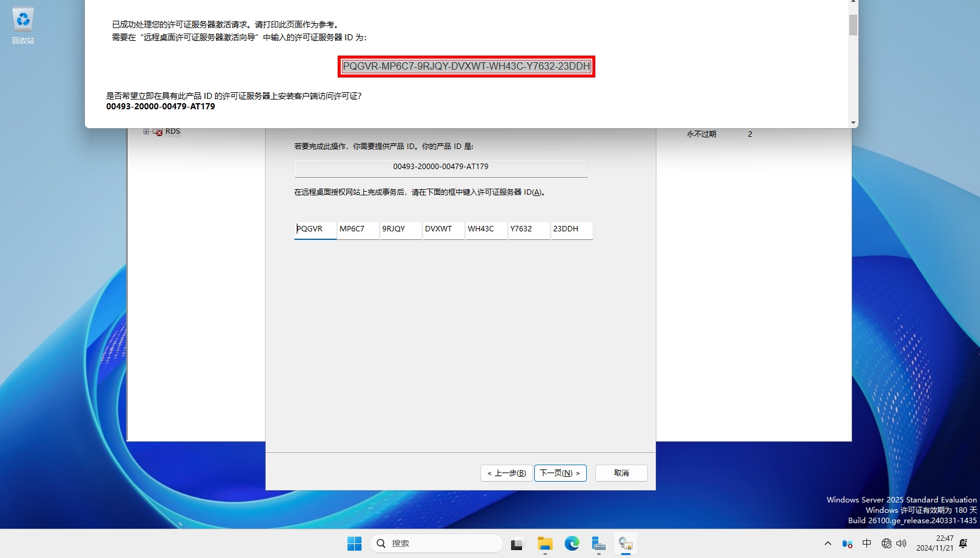Click the Windows Start button
980x558 pixels.
pos(354,543)
